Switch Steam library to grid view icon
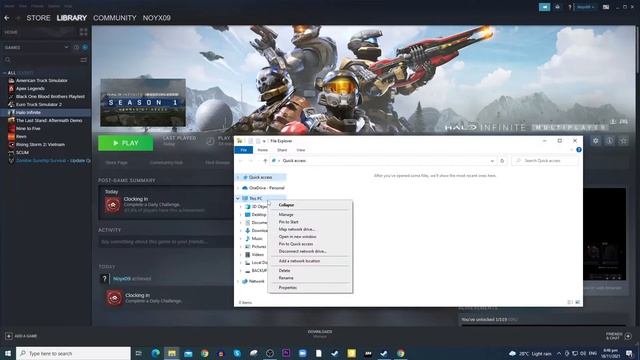This screenshot has height=360, width=640. tap(83, 32)
